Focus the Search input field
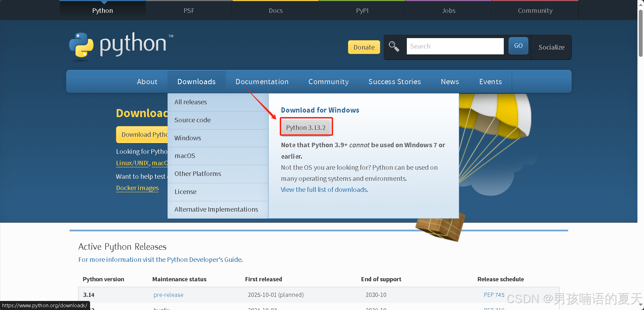The height and width of the screenshot is (310, 644). 455,46
